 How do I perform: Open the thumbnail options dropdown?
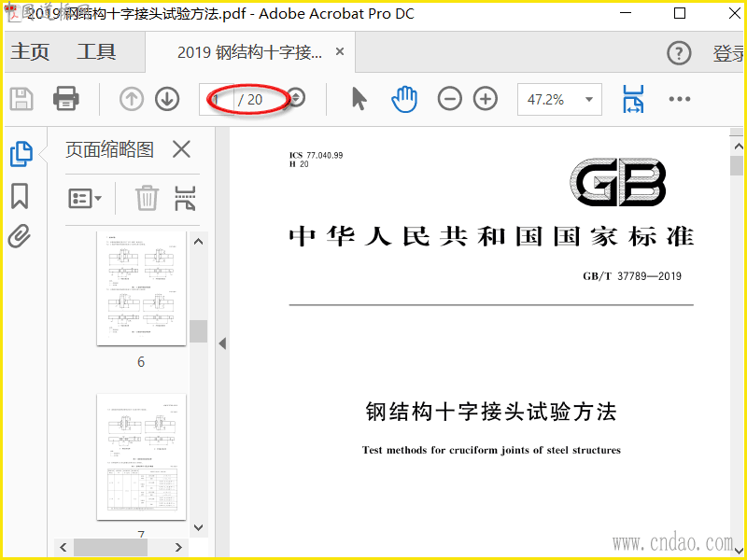click(85, 198)
